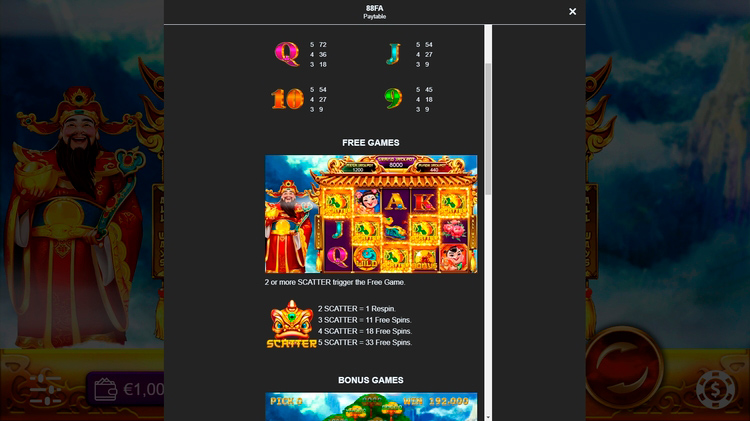Click the pink Q symbol icon
The height and width of the screenshot is (421, 750).
pos(286,54)
